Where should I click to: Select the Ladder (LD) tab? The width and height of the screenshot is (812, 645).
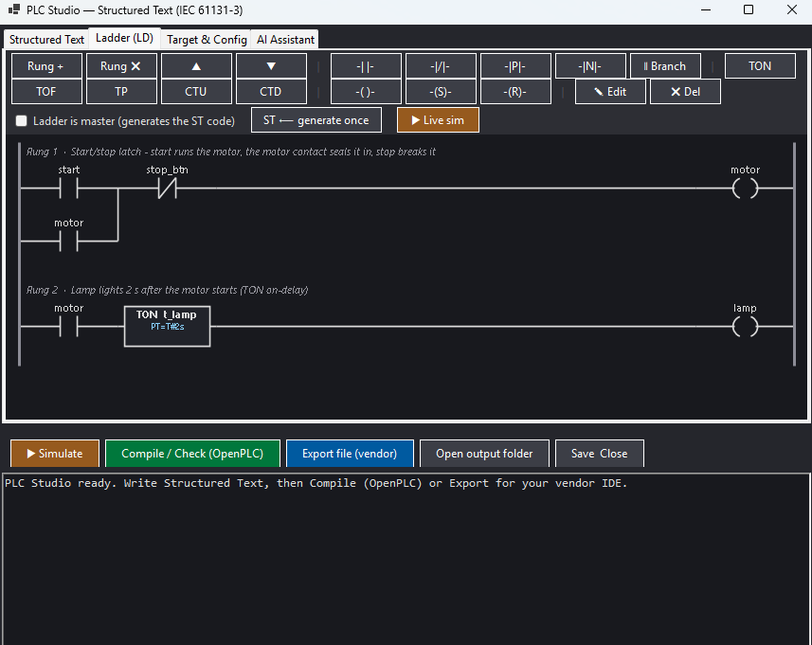click(124, 38)
